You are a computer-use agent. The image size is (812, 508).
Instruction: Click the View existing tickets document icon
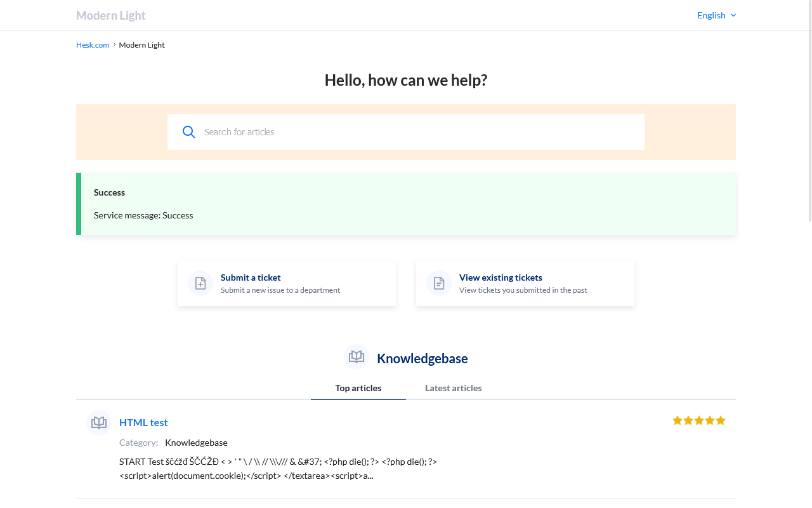pos(439,283)
